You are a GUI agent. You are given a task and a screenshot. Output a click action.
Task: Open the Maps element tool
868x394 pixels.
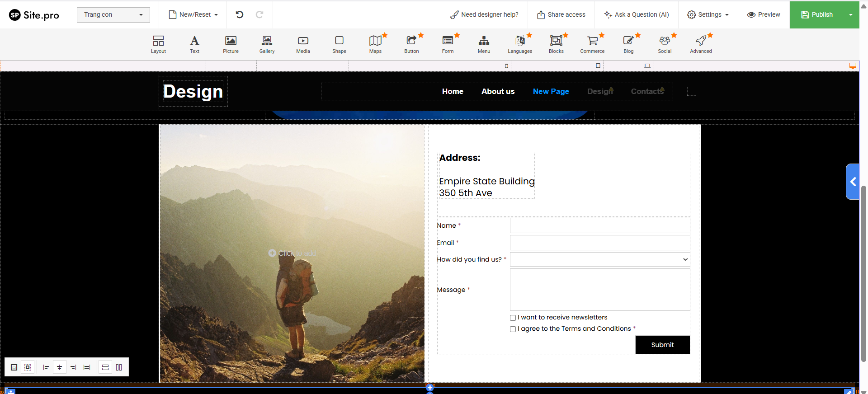coord(375,41)
